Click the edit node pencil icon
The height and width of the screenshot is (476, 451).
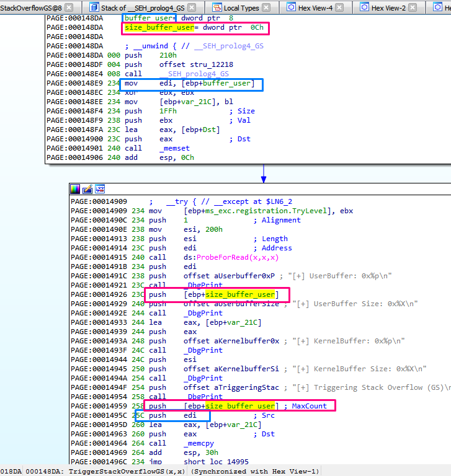87,189
